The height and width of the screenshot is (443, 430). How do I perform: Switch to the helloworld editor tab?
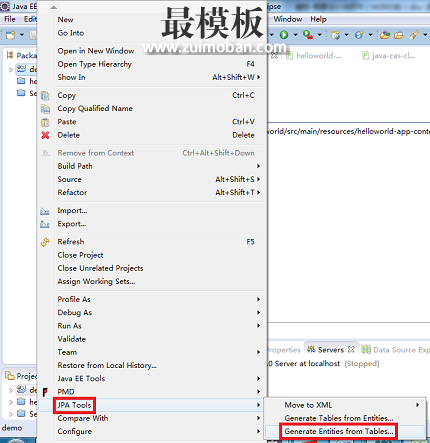[315, 56]
